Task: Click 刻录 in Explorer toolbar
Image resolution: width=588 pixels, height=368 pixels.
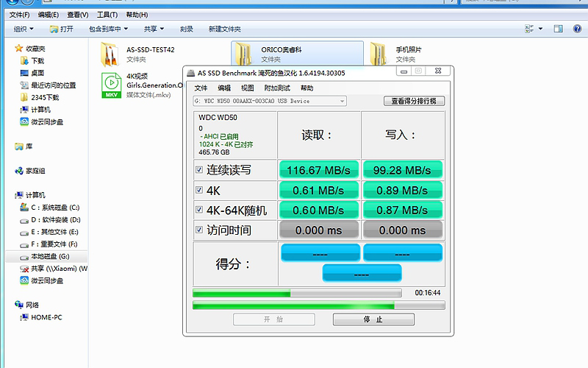Action: coord(187,29)
